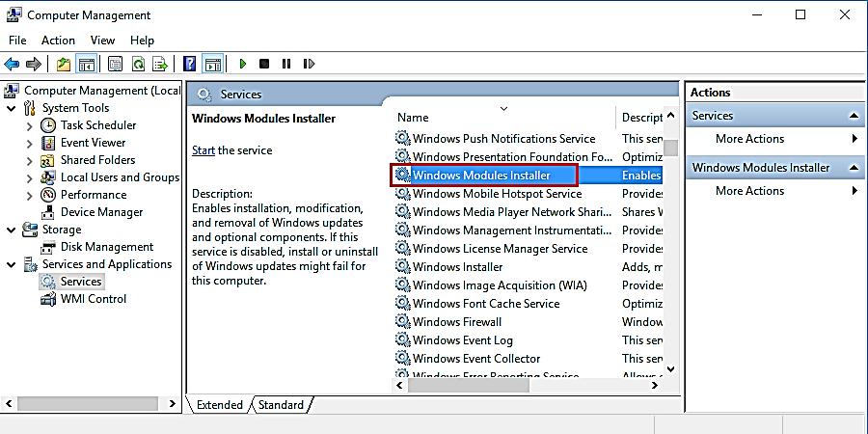868x434 pixels.
Task: Expand the Task Scheduler node
Action: (x=29, y=125)
